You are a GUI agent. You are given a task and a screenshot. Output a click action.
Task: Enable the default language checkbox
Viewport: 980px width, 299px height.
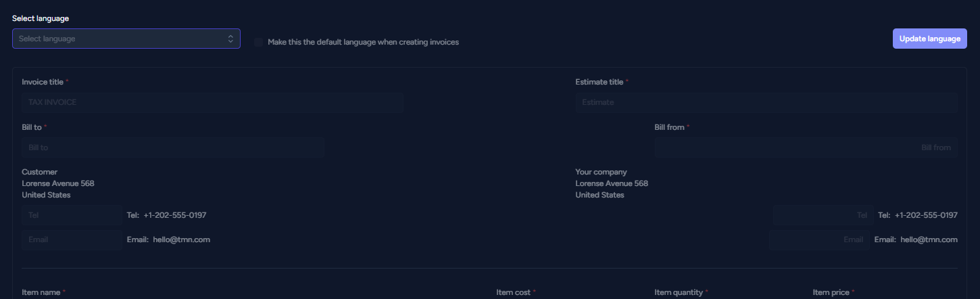pyautogui.click(x=258, y=42)
